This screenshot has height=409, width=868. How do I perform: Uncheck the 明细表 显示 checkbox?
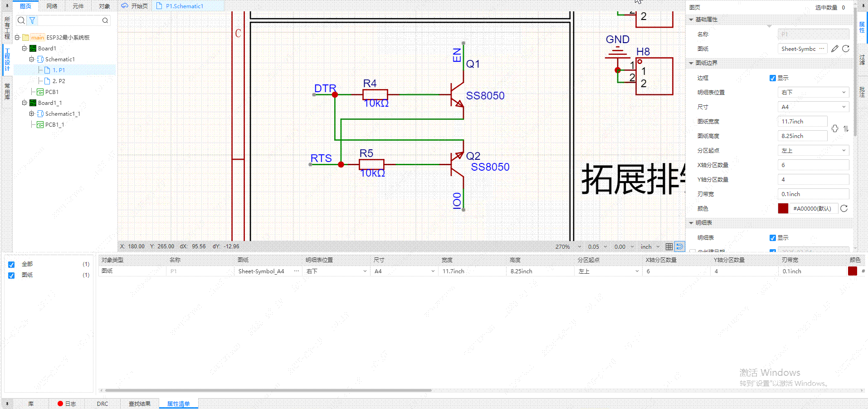click(773, 238)
